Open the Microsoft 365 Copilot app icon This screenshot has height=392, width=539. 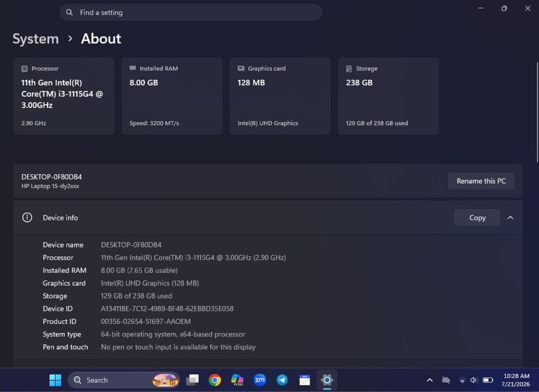point(237,380)
